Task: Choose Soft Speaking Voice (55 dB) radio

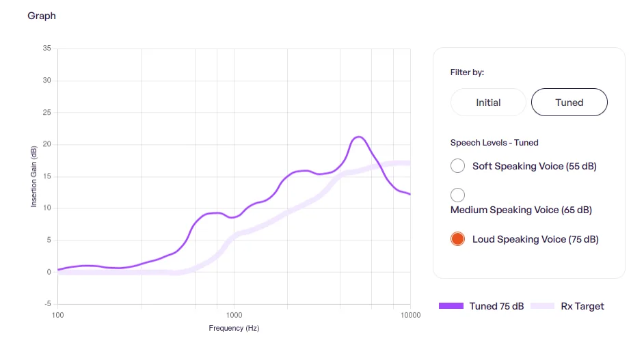Action: point(457,166)
